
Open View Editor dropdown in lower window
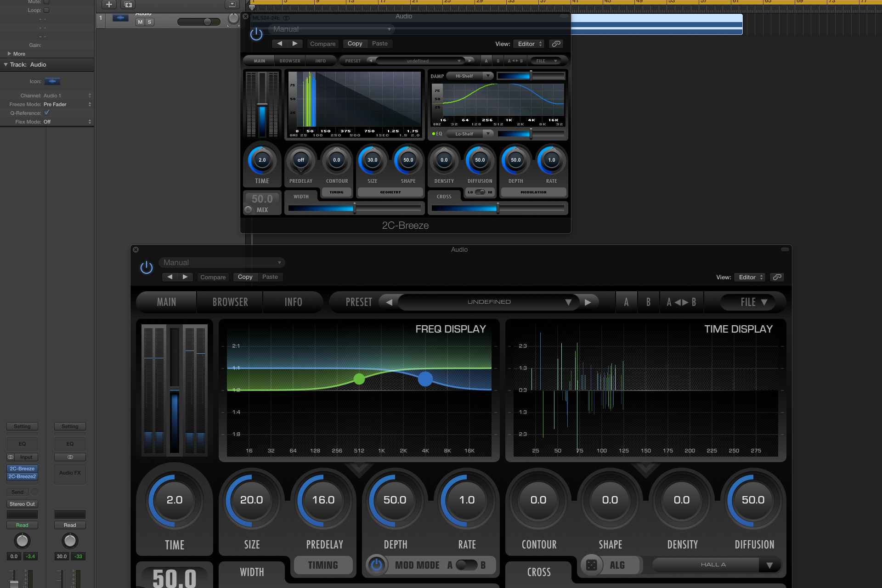(x=750, y=277)
